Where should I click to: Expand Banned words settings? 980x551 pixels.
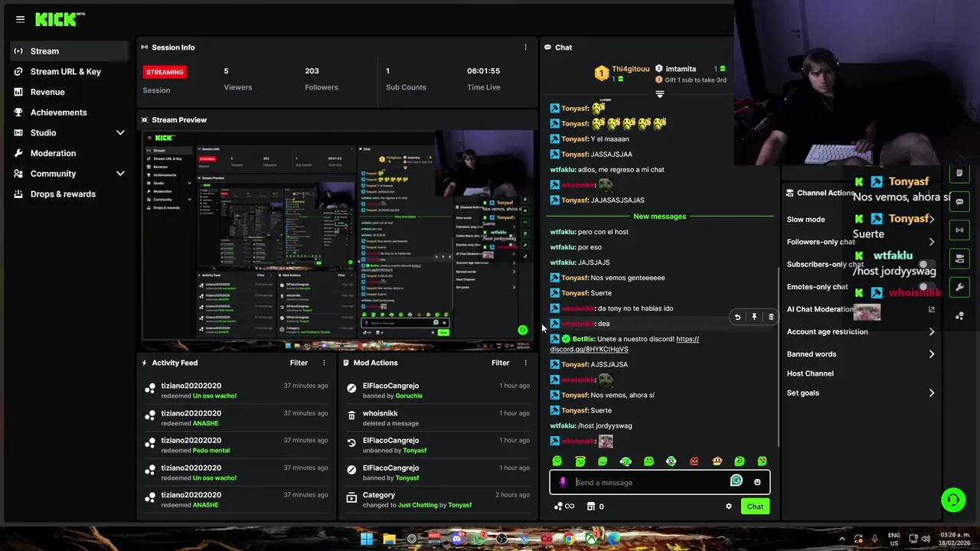[932, 354]
